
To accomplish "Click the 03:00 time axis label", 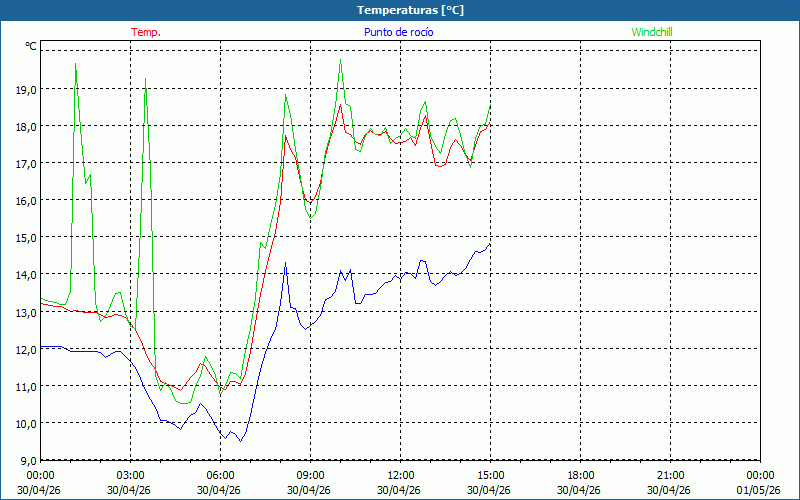I will point(131,475).
